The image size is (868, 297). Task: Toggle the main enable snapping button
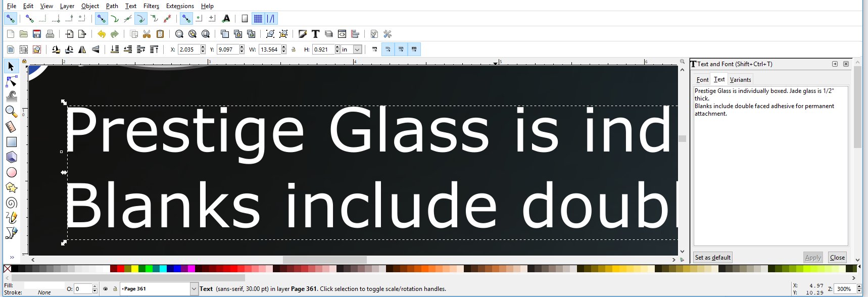pos(10,19)
